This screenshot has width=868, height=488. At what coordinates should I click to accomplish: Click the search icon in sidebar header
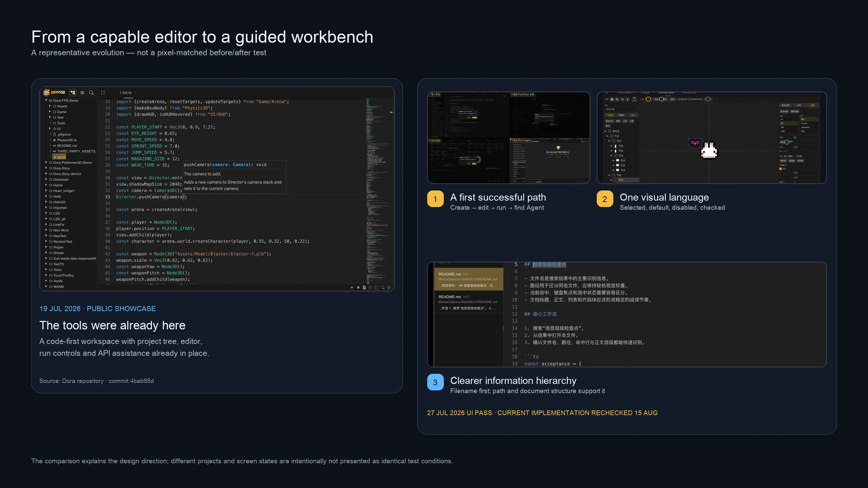coord(91,93)
